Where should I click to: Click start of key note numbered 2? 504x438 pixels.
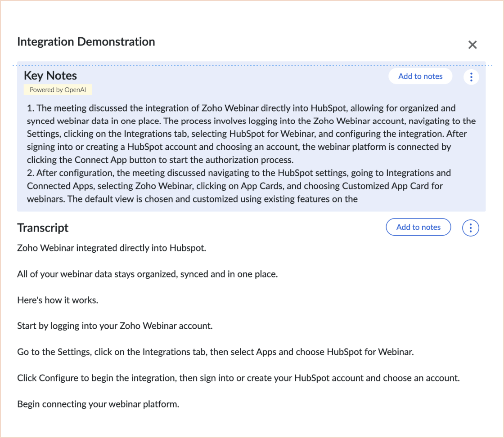coord(31,173)
